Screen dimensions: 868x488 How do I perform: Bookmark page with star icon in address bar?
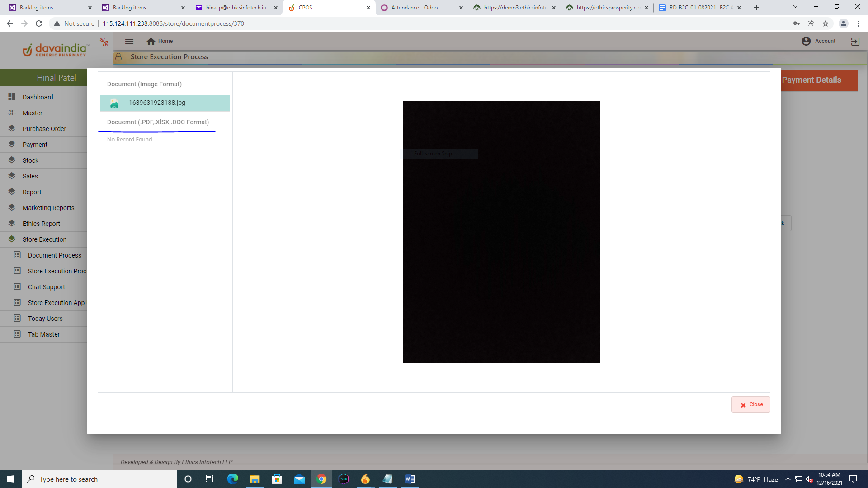pyautogui.click(x=826, y=23)
